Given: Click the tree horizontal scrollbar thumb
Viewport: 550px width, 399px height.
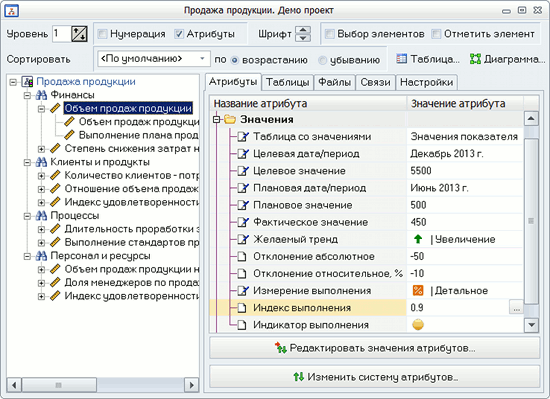Looking at the screenshot, I should tap(59, 385).
